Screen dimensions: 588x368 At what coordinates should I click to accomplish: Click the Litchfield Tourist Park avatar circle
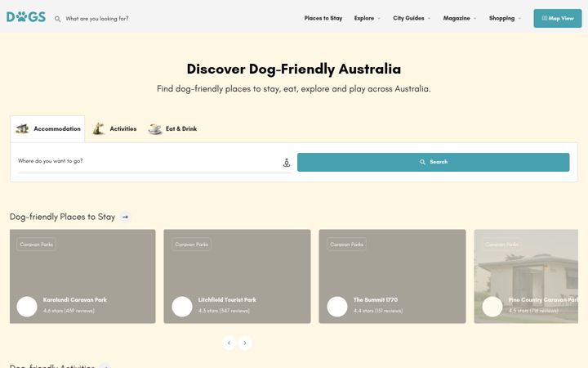tap(182, 307)
